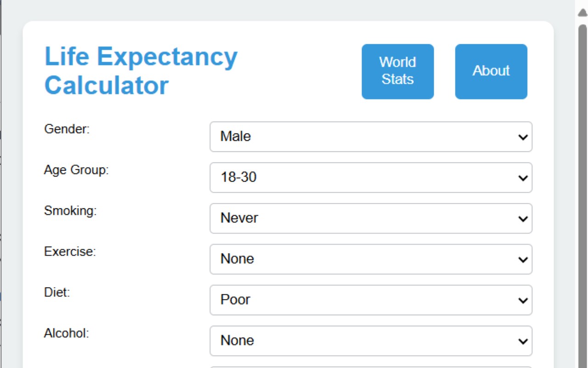
Task: Click the 'Age Group:' field label
Action: [x=76, y=170]
